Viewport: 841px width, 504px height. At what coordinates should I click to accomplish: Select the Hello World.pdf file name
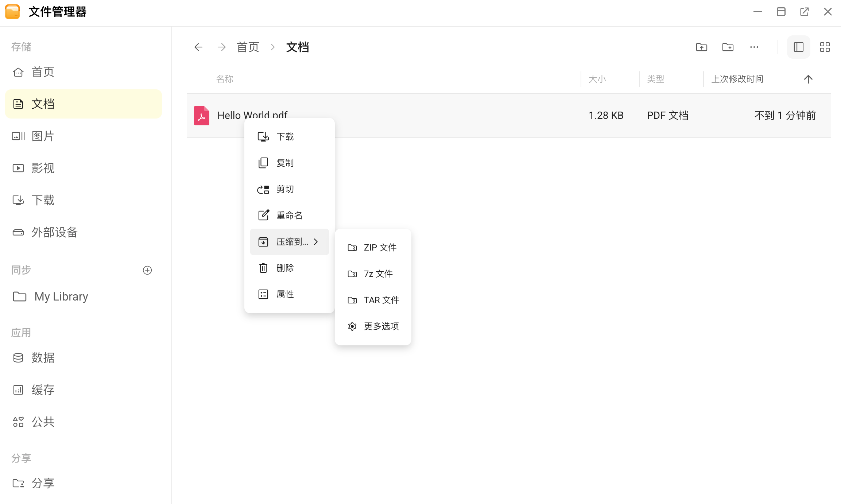coord(252,115)
